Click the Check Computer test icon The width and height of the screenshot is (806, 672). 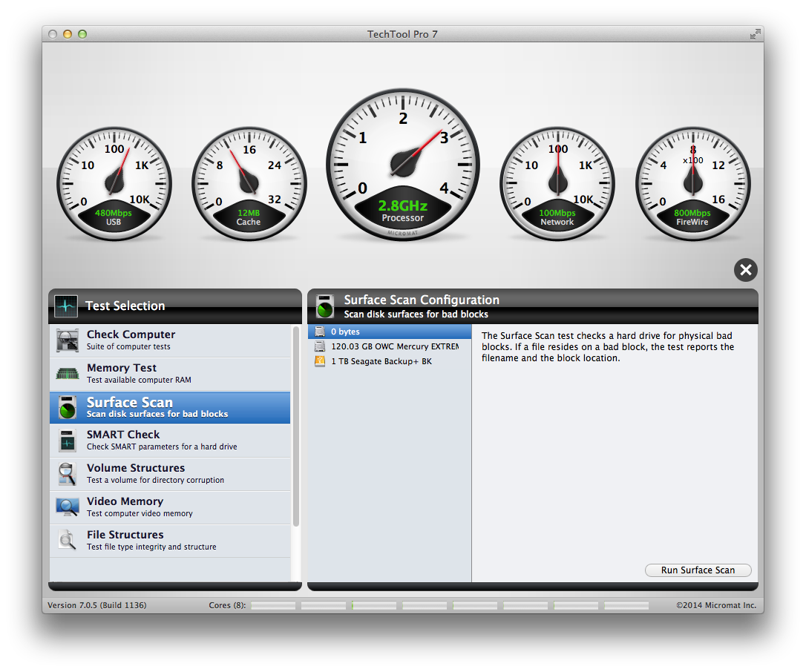[x=68, y=340]
